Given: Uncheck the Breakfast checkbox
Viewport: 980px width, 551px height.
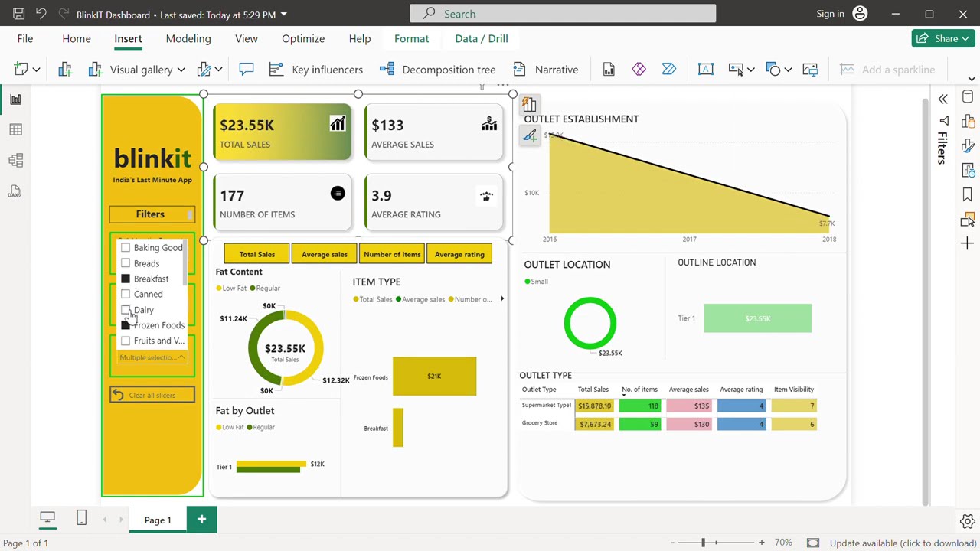Looking at the screenshot, I should (x=126, y=279).
